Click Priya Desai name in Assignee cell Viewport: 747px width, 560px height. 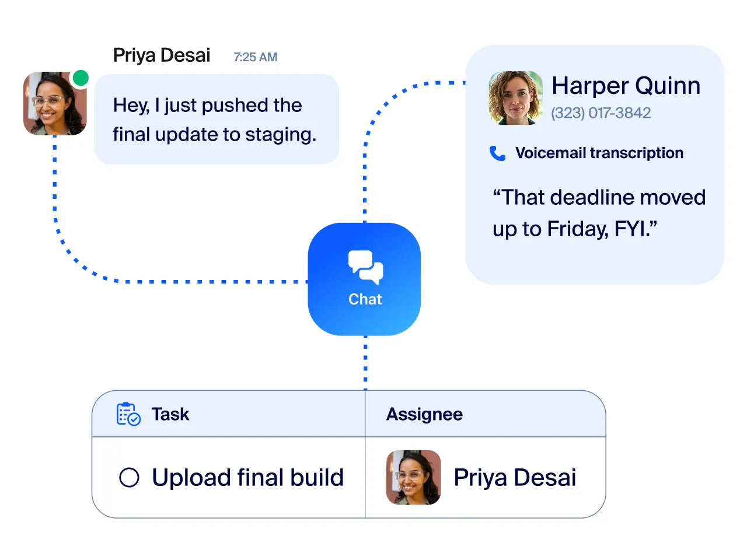click(515, 478)
